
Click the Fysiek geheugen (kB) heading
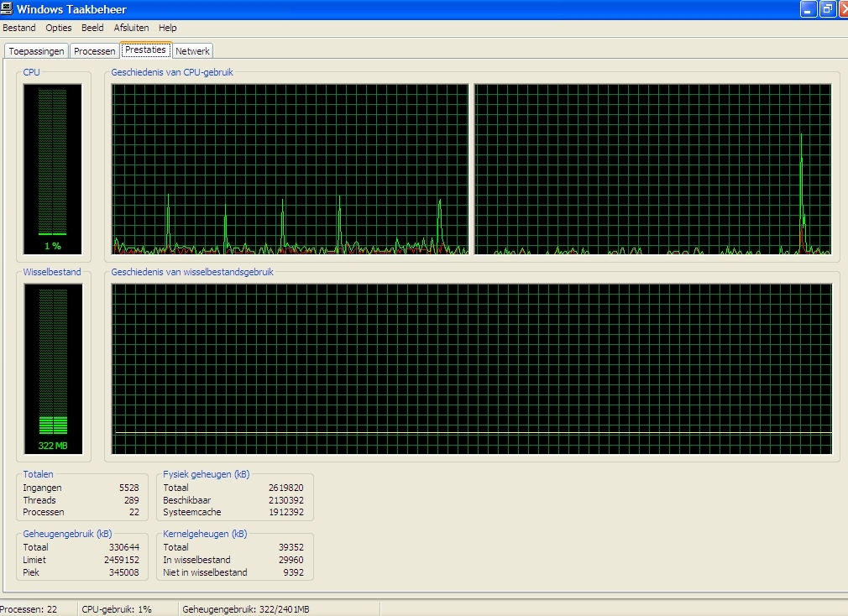pos(206,474)
